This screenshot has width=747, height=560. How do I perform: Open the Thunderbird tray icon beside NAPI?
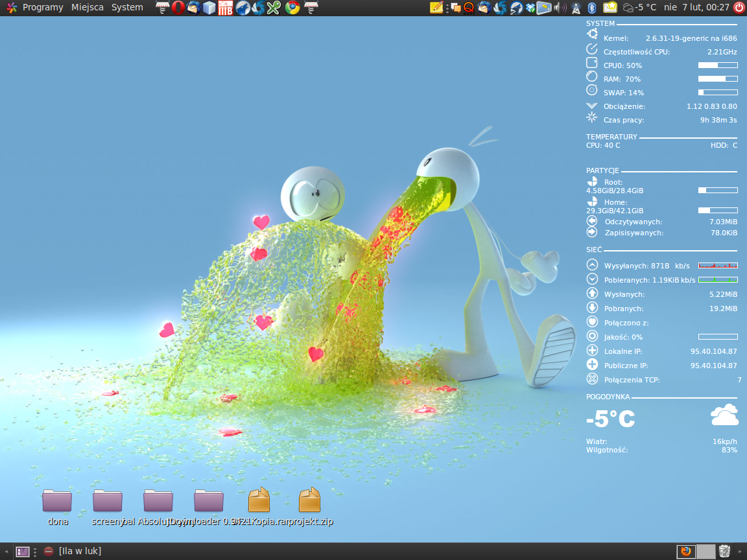point(484,8)
